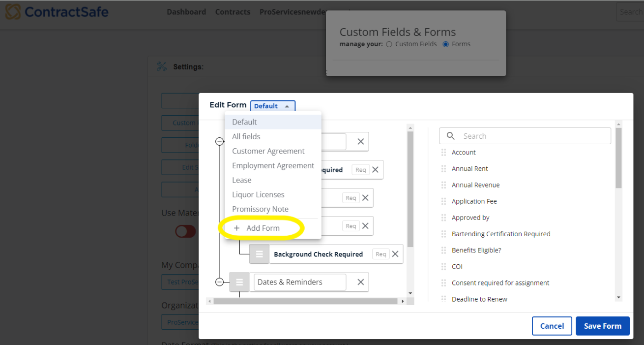Open the Dashboard nav link
The image size is (644, 345).
pyautogui.click(x=186, y=12)
